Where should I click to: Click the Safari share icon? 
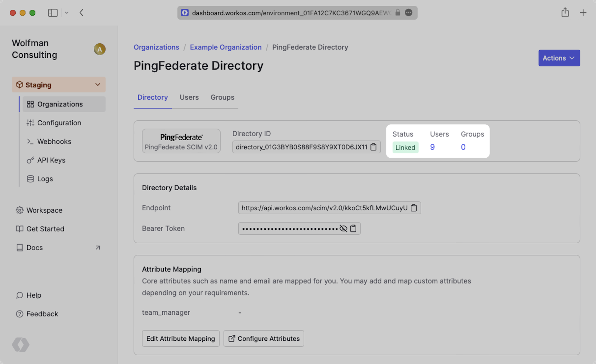(x=565, y=13)
